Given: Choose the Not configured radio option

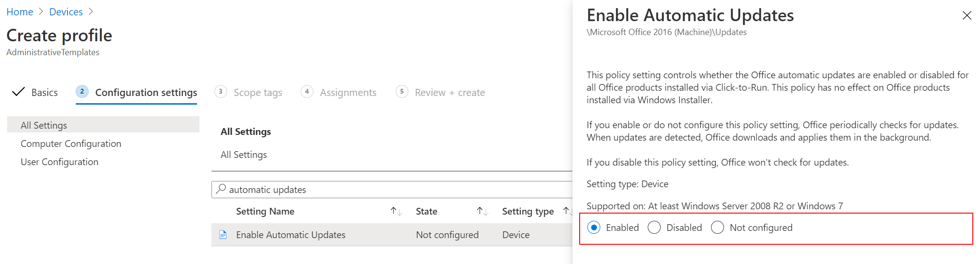Looking at the screenshot, I should point(717,228).
